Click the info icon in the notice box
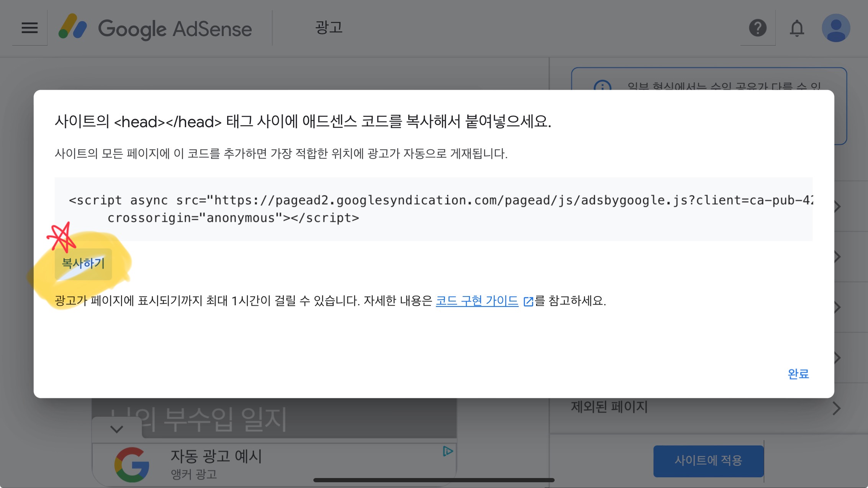The height and width of the screenshot is (488, 868). (x=602, y=86)
